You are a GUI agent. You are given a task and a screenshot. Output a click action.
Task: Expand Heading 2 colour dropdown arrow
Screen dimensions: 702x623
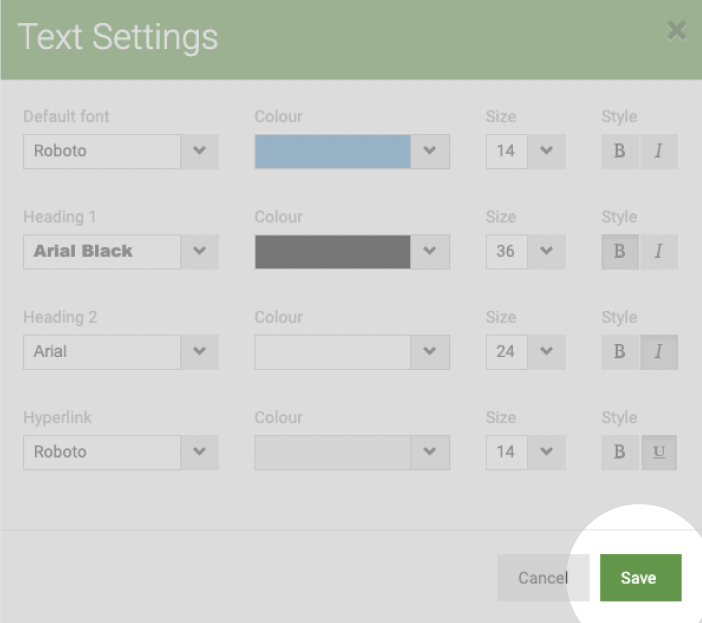pos(430,352)
